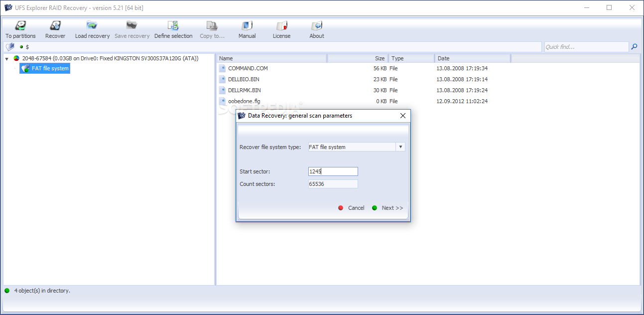Sort by Name column header
Image resolution: width=644 pixels, height=315 pixels.
tap(272, 58)
